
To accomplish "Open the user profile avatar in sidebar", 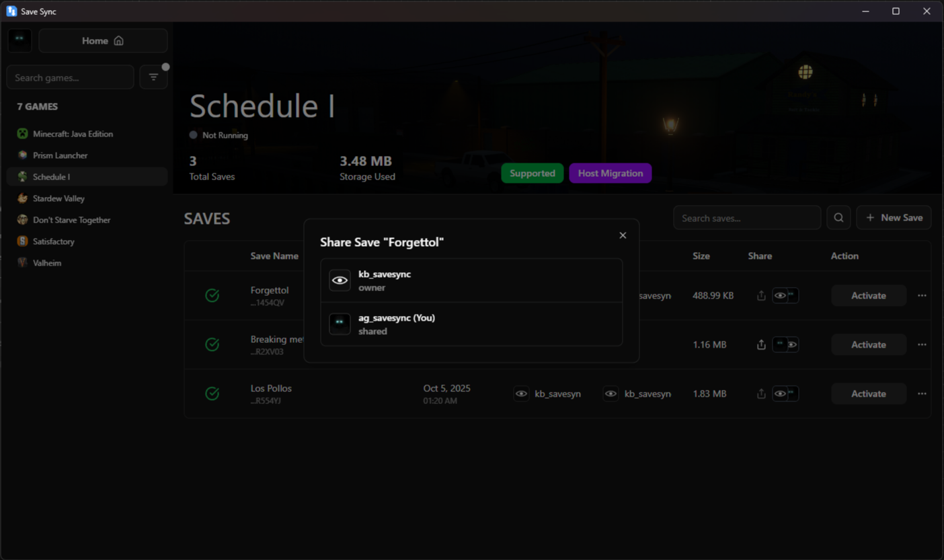I will pos(19,40).
